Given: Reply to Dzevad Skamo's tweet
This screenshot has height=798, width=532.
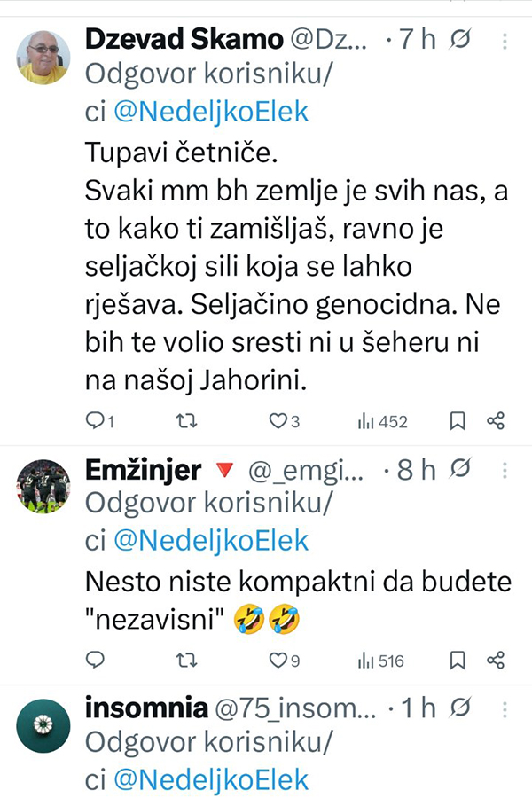Looking at the screenshot, I should tap(96, 422).
